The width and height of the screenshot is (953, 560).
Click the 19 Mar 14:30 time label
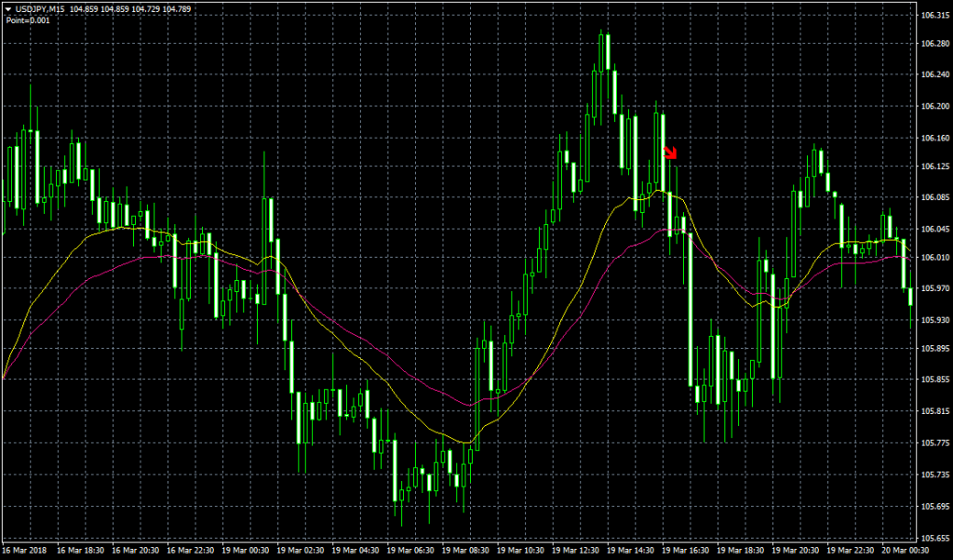tap(630, 551)
